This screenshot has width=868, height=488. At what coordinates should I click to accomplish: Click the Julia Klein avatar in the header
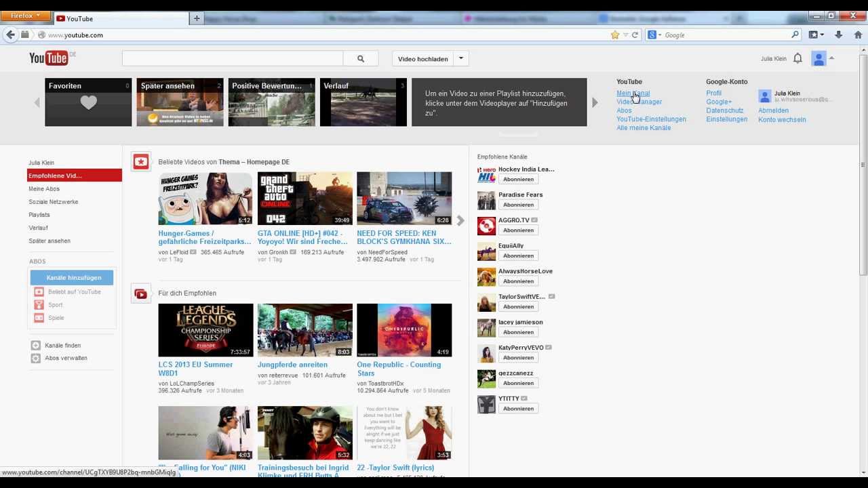click(x=819, y=59)
